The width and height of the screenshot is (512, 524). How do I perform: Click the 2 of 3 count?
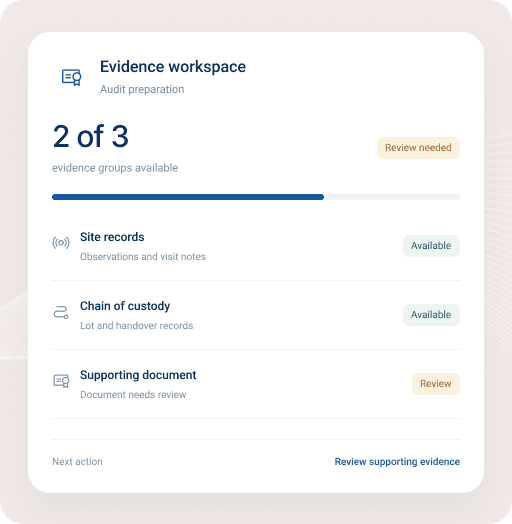click(91, 136)
